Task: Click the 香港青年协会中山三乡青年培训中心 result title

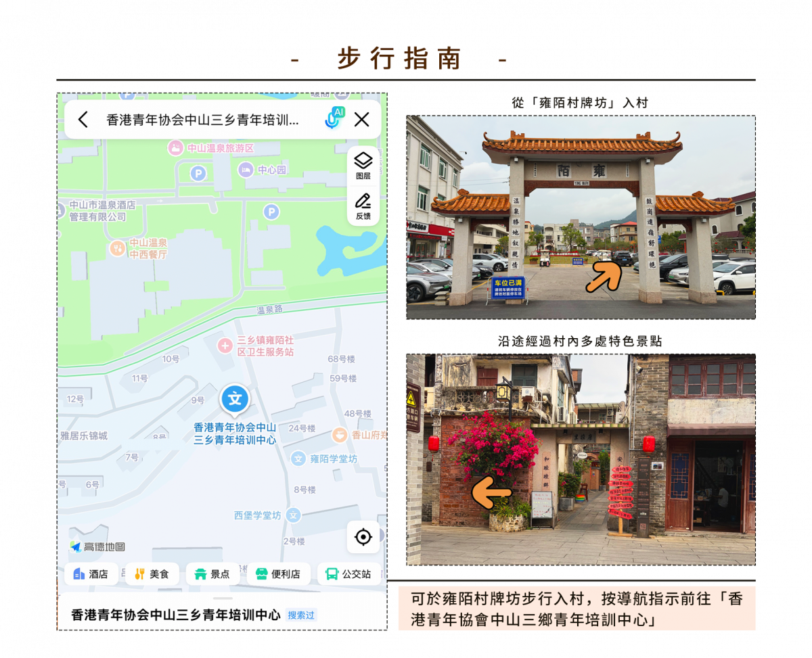Action: (175, 615)
